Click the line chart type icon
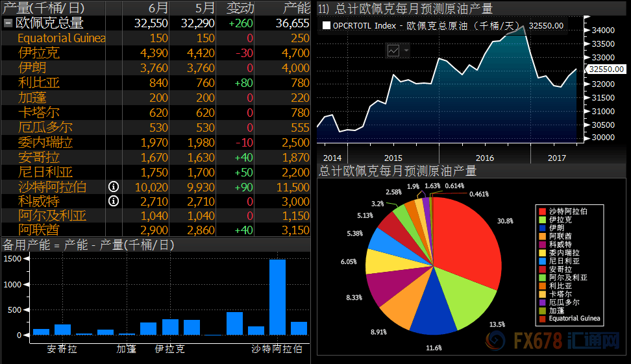Screen dimensions: 631x364 [x=393, y=50]
